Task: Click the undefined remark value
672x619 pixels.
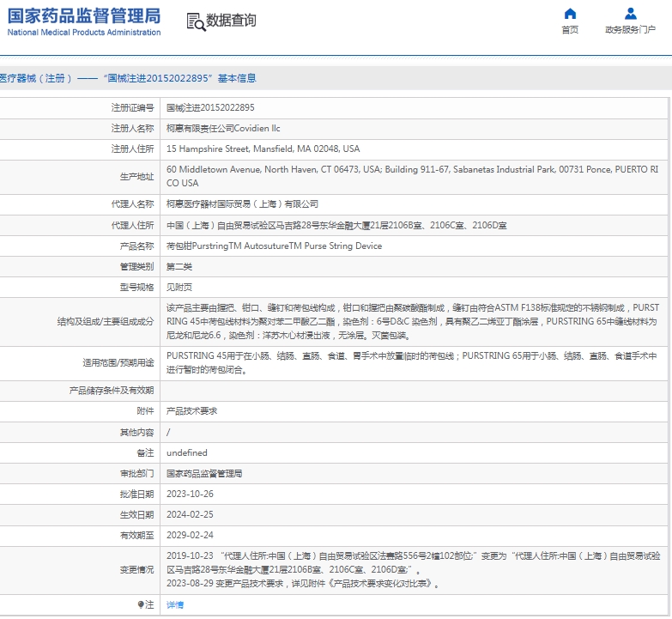Action: click(x=187, y=452)
